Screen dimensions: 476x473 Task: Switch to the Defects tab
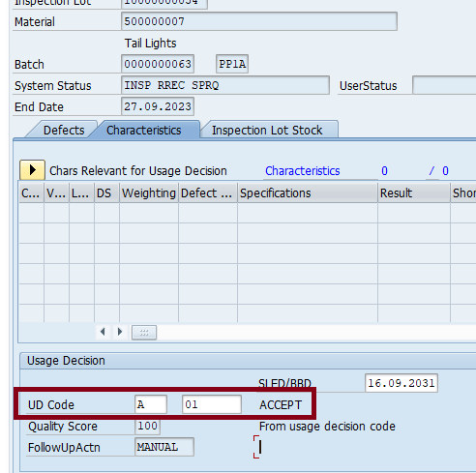tap(64, 131)
